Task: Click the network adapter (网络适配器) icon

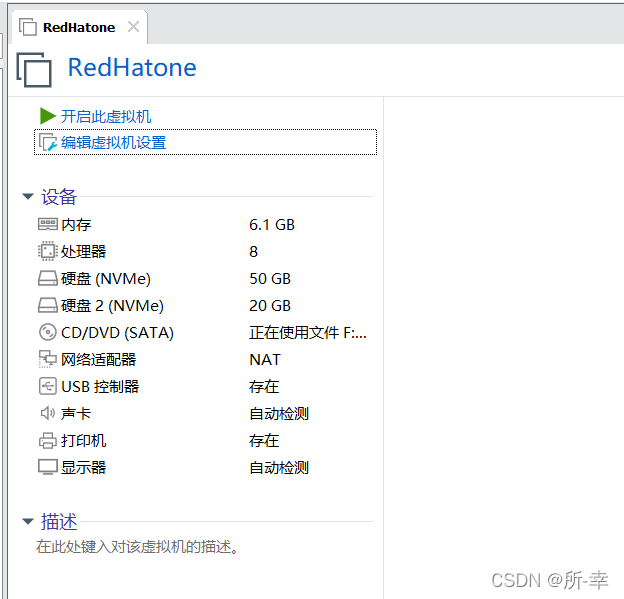Action: pos(48,359)
